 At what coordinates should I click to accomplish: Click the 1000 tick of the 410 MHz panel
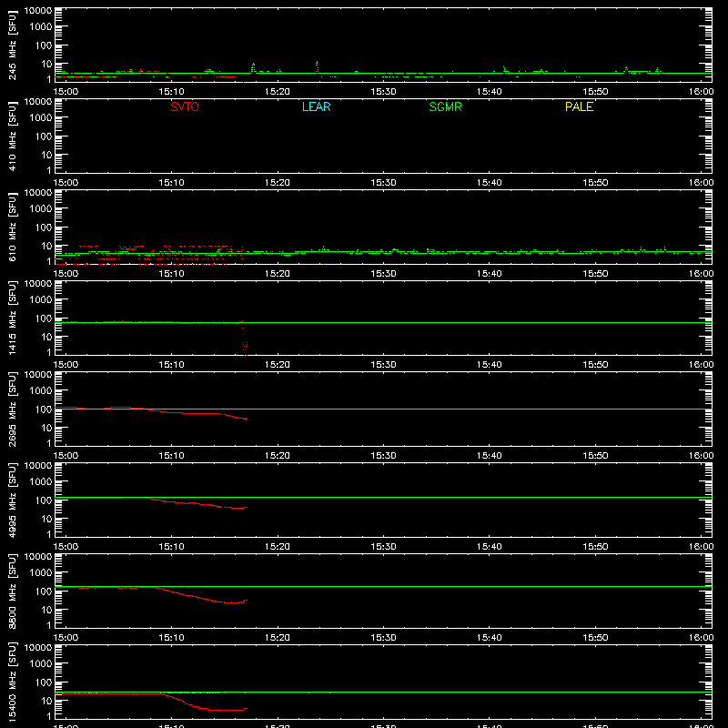pos(41,118)
